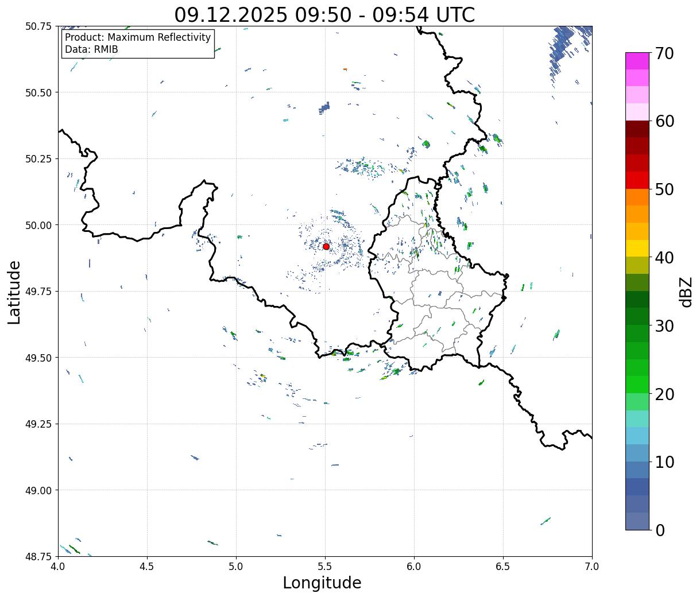Click the latitude tick label 49.00
This screenshot has width=700, height=597.
[38, 490]
